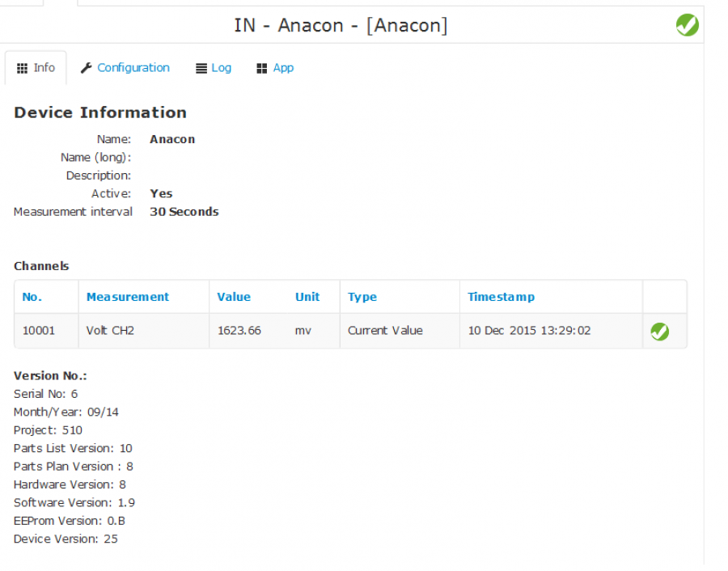Click the tiles icon beside App

pos(262,68)
